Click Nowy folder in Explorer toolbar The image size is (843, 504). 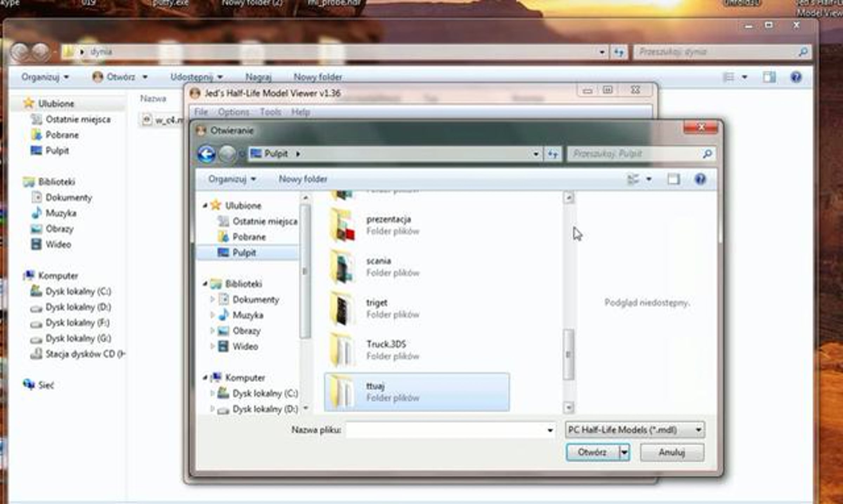pyautogui.click(x=318, y=77)
